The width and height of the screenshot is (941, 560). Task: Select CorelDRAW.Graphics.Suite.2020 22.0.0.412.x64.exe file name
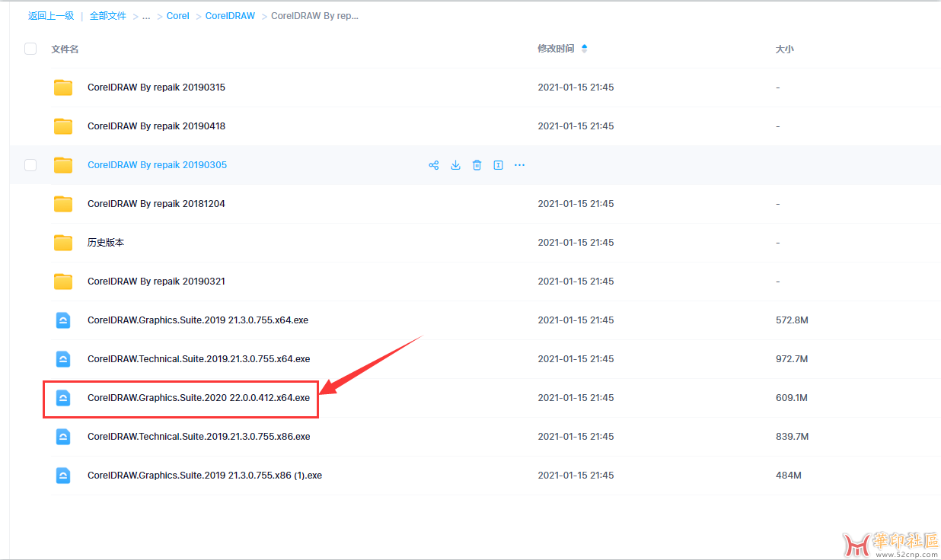(x=199, y=398)
